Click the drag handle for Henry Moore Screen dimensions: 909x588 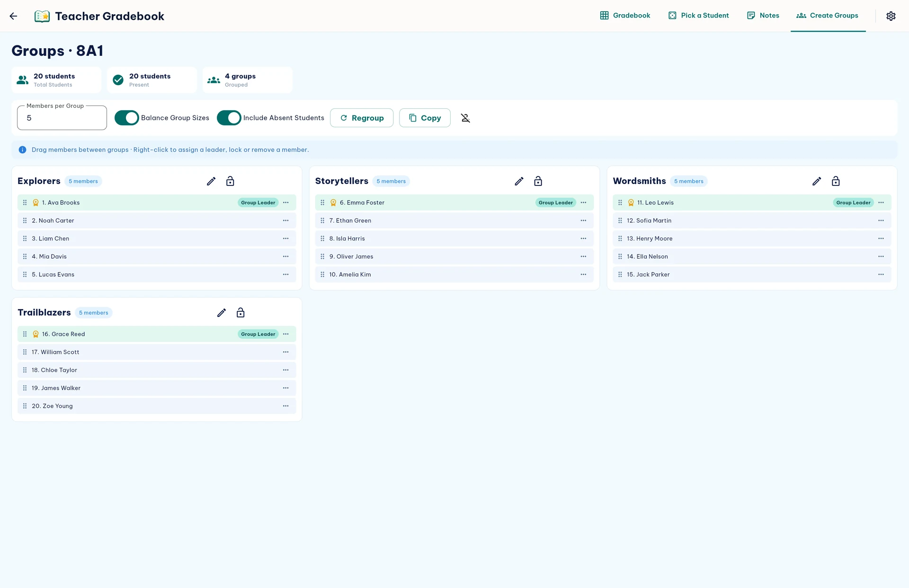620,238
